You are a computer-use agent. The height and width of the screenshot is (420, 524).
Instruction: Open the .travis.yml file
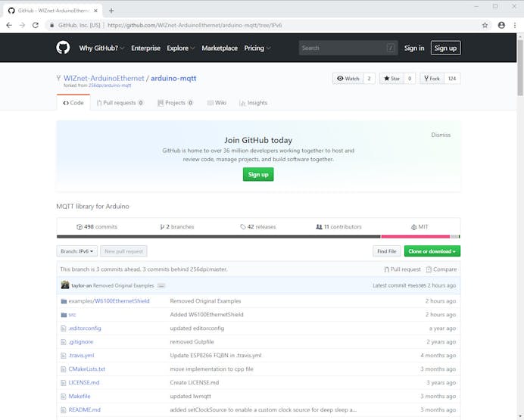coord(81,356)
